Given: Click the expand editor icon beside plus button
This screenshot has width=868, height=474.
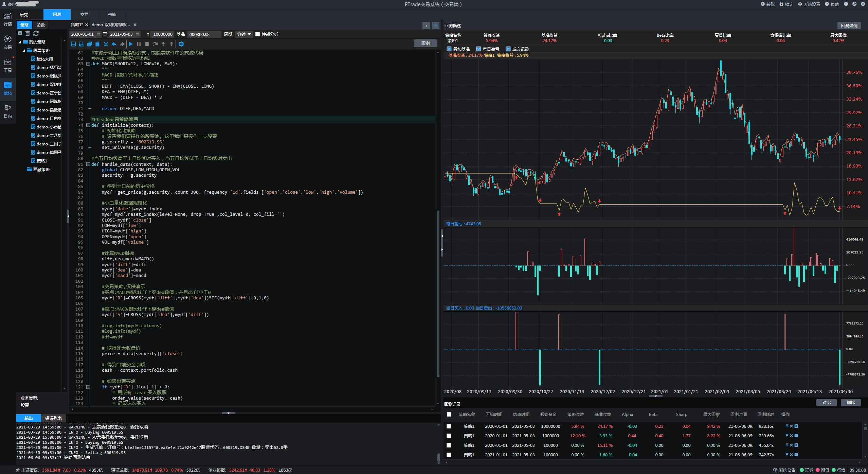Looking at the screenshot, I should point(436,25).
